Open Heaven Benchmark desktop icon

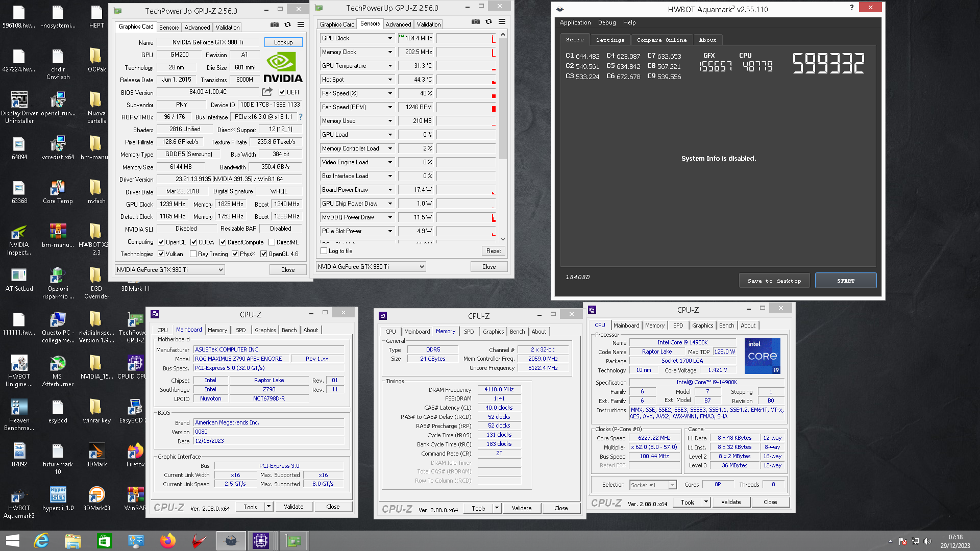click(19, 415)
